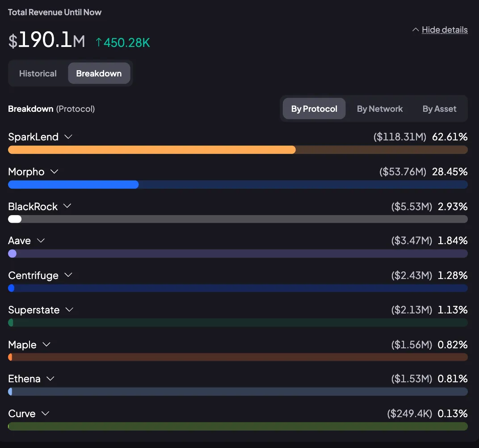This screenshot has height=448, width=479.
Task: Click the collapse caret beside Hide details
Action: (x=416, y=30)
